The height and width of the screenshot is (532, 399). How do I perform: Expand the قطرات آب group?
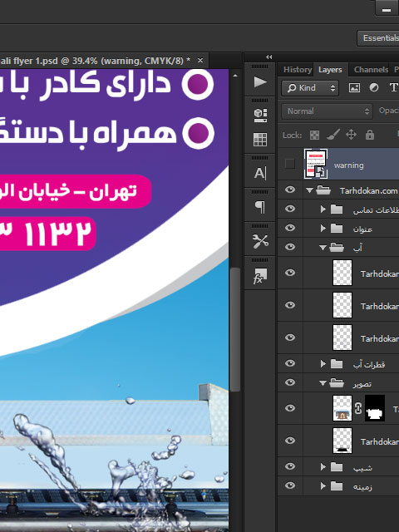point(323,364)
